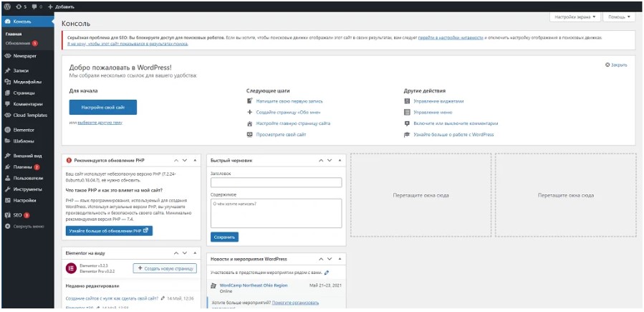Move Новости и мероприятия widget up

[x=321, y=260]
